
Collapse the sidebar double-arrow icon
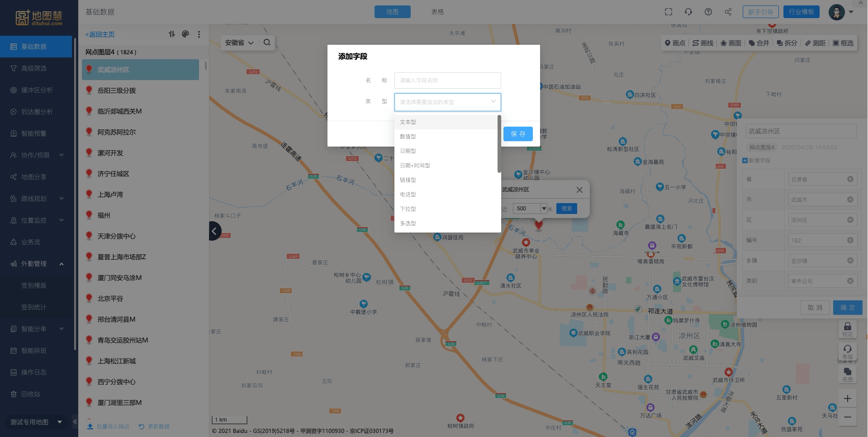[x=75, y=422]
